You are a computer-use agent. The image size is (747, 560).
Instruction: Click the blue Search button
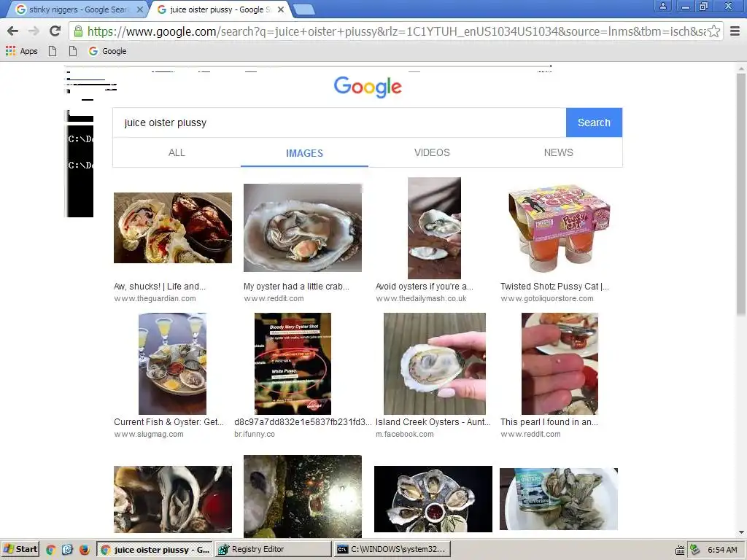pyautogui.click(x=594, y=122)
